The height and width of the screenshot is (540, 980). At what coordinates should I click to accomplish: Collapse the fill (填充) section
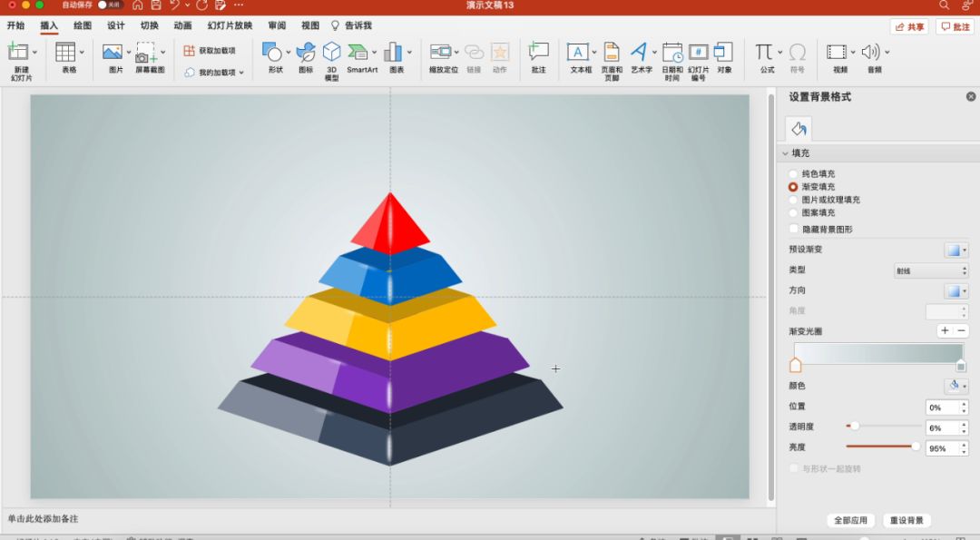[x=786, y=153]
